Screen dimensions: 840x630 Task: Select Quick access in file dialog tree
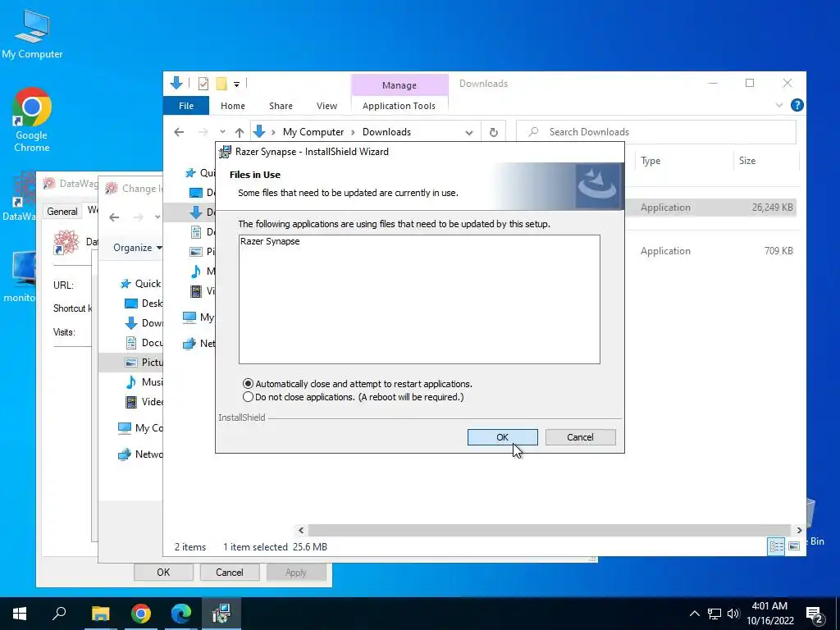click(x=141, y=284)
